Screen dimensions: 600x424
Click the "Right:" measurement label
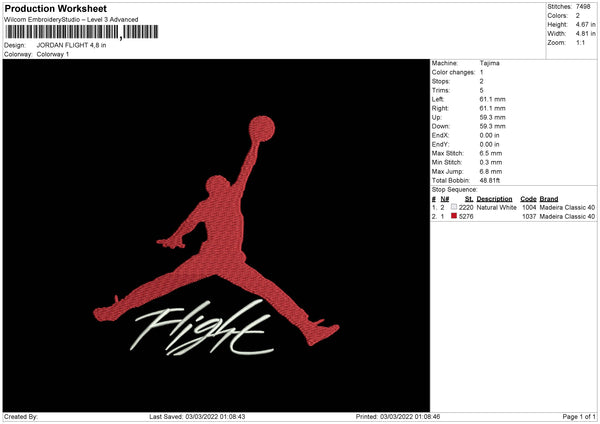click(x=440, y=108)
